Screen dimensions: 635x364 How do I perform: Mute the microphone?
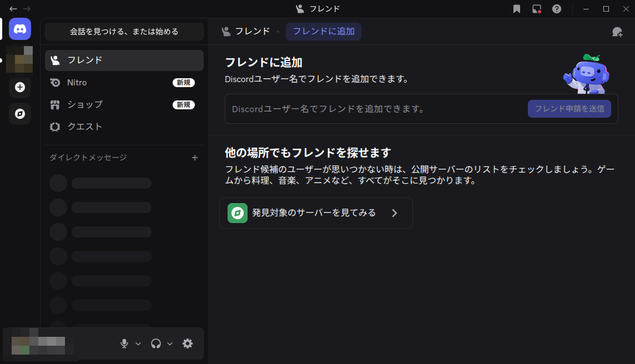coord(124,344)
